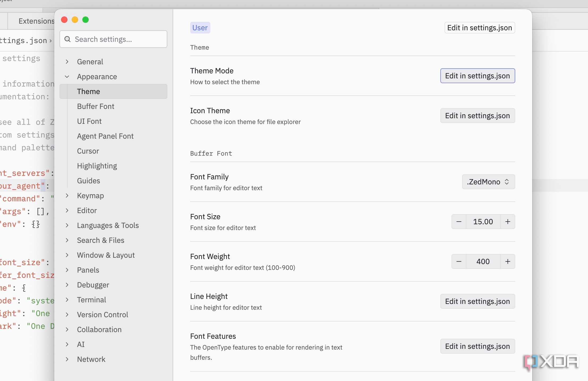
Task: Expand the Keymap section chevron
Action: tap(67, 196)
